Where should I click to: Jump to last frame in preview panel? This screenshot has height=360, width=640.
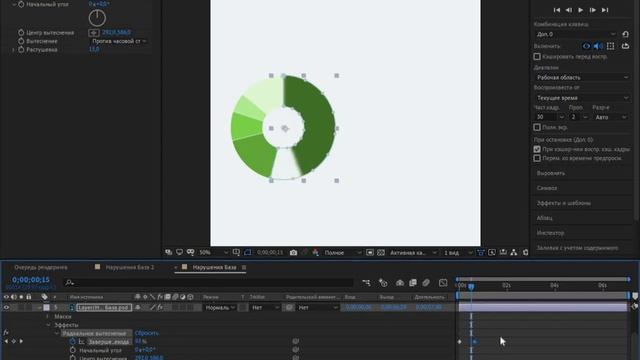click(x=605, y=10)
